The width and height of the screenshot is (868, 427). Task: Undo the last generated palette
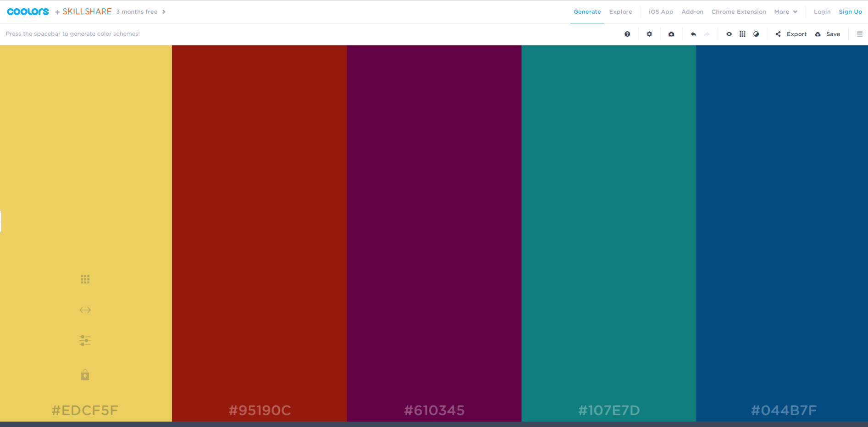(x=693, y=34)
